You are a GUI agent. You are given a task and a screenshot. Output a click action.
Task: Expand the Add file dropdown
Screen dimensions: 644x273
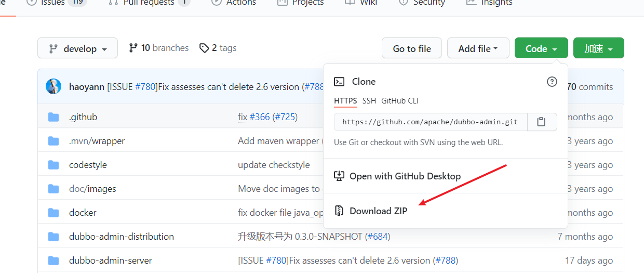(478, 48)
